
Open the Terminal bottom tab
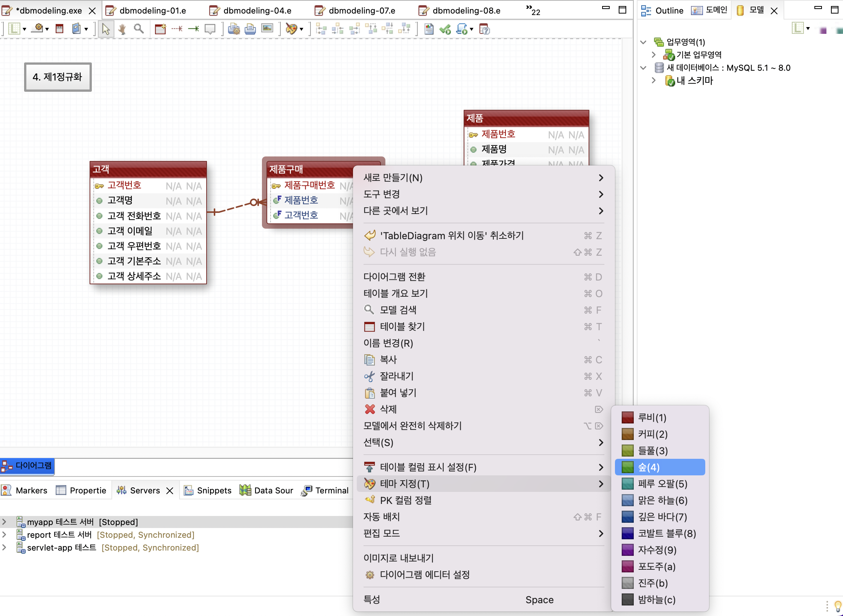(325, 491)
